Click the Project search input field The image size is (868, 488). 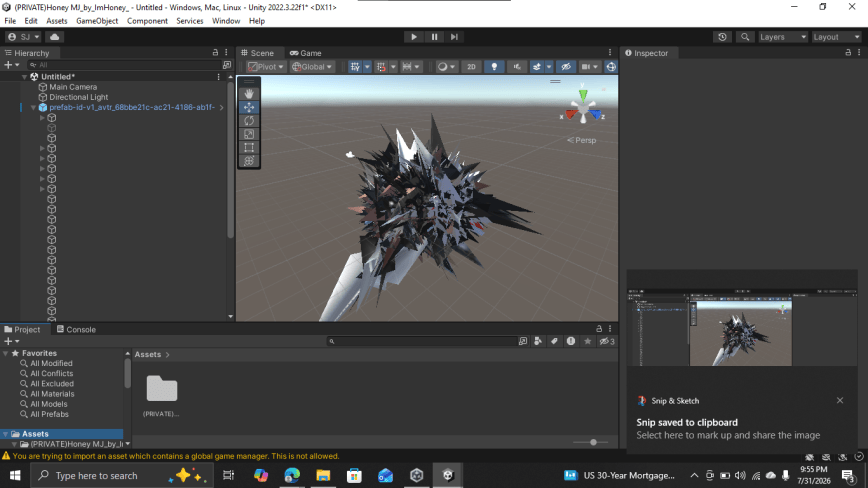[x=422, y=341]
